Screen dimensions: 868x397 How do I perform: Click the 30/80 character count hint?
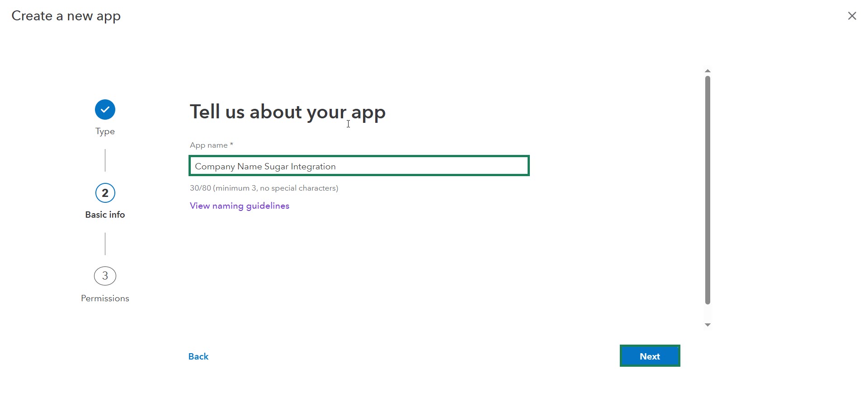(264, 188)
